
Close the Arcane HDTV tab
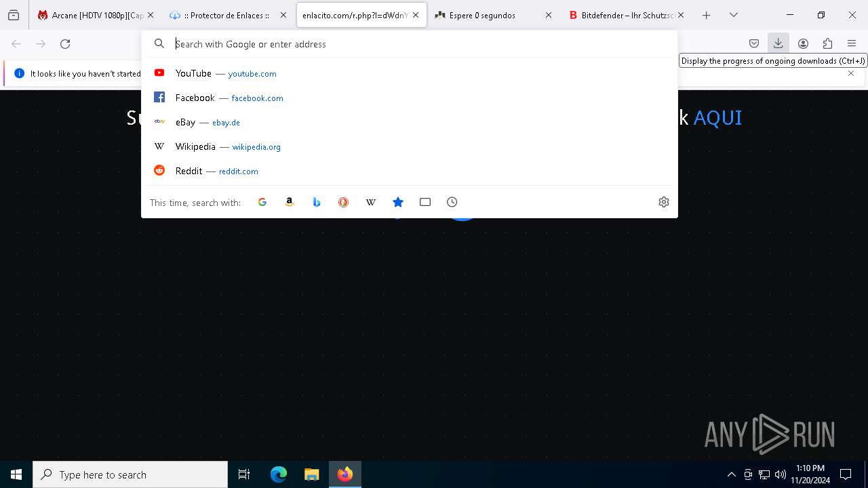(151, 15)
